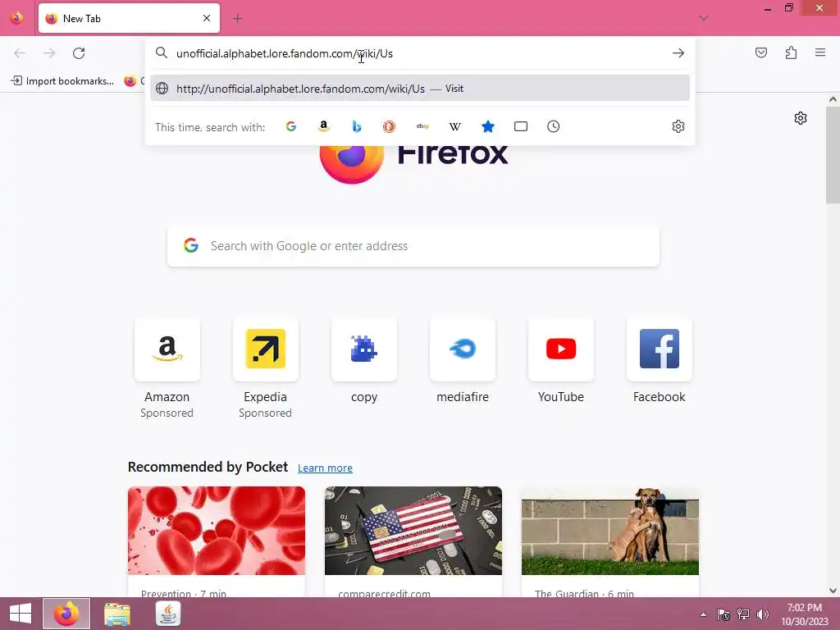Screen dimensions: 840x630
Task: Search in open Tabs icon
Action: click(x=521, y=126)
